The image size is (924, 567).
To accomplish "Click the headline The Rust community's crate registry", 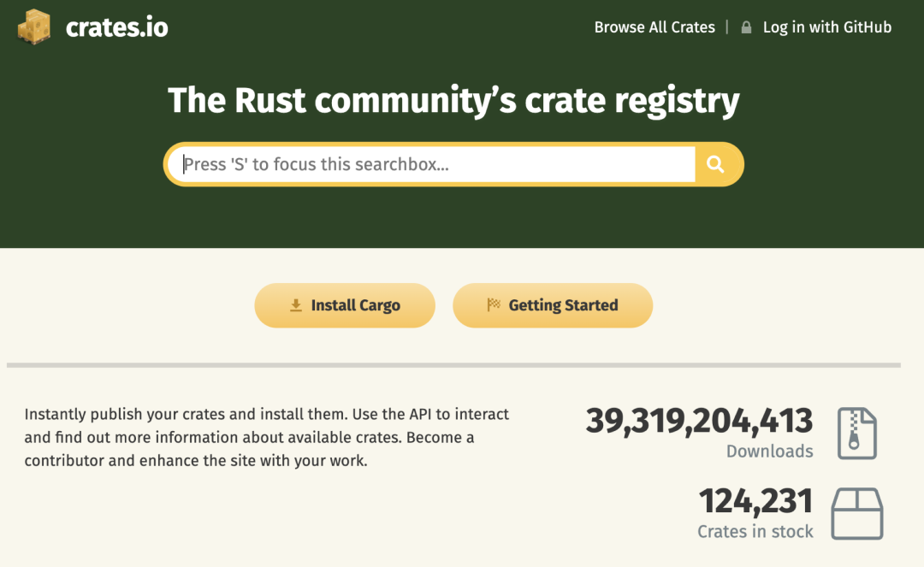I will (x=454, y=100).
